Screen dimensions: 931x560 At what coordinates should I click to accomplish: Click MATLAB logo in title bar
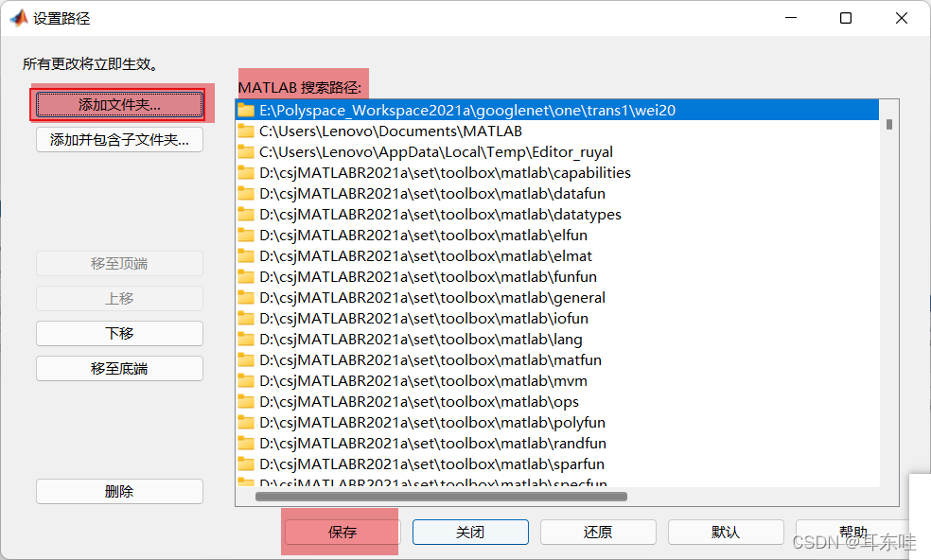19,18
